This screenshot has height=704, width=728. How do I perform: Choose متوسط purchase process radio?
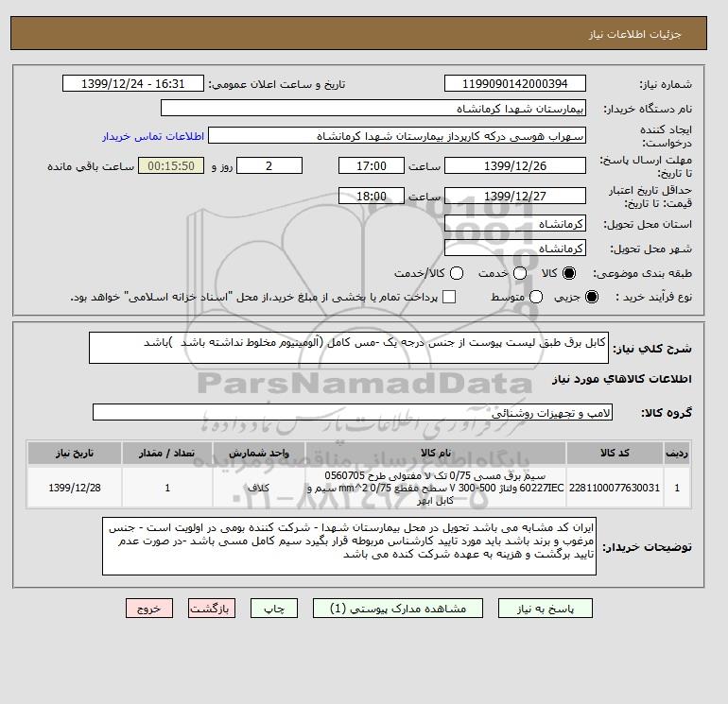pos(536,297)
